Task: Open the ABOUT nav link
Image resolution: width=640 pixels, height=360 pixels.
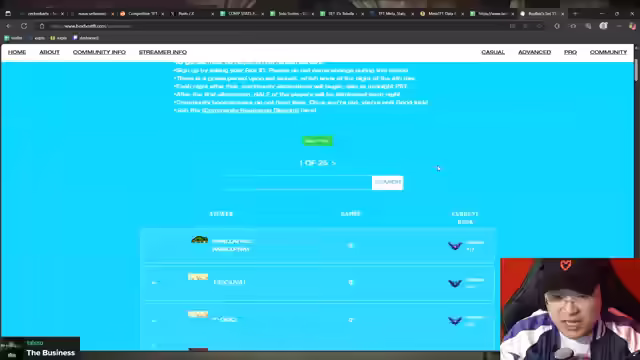Action: 49,52
